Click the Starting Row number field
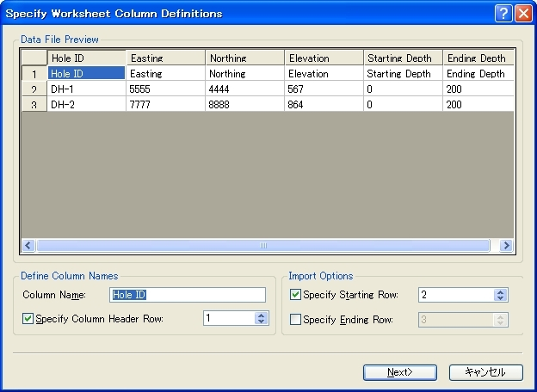 click(x=456, y=295)
